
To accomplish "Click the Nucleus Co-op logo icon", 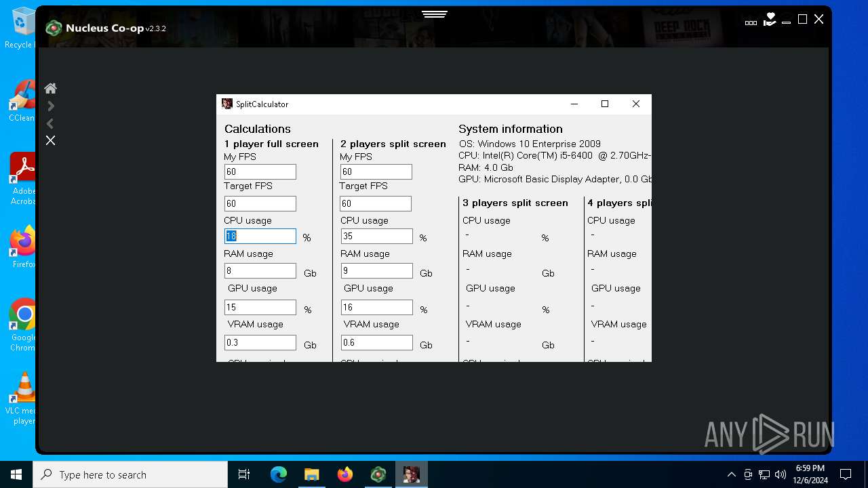I will click(54, 28).
